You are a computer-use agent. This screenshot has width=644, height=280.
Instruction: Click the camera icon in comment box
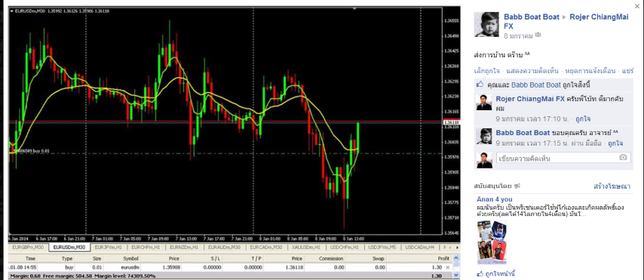click(623, 158)
